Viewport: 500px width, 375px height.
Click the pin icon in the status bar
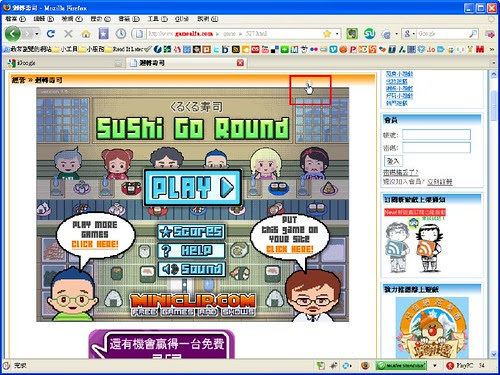tap(334, 366)
